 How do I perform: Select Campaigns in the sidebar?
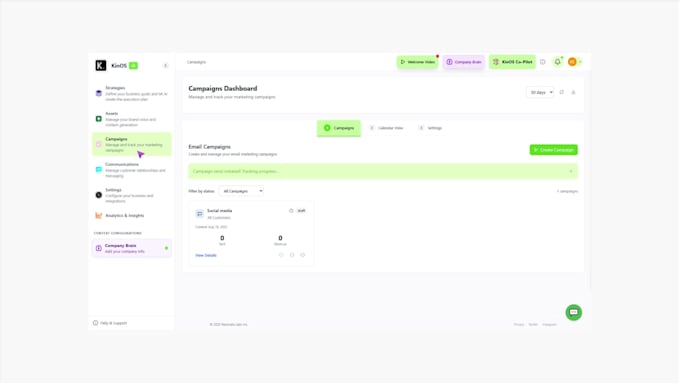131,144
